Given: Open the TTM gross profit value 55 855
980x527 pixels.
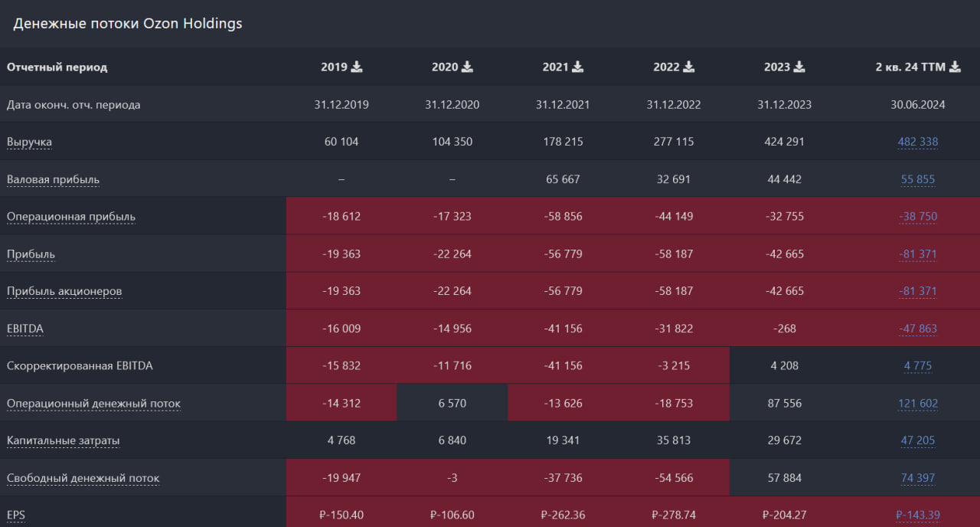Looking at the screenshot, I should coord(917,180).
